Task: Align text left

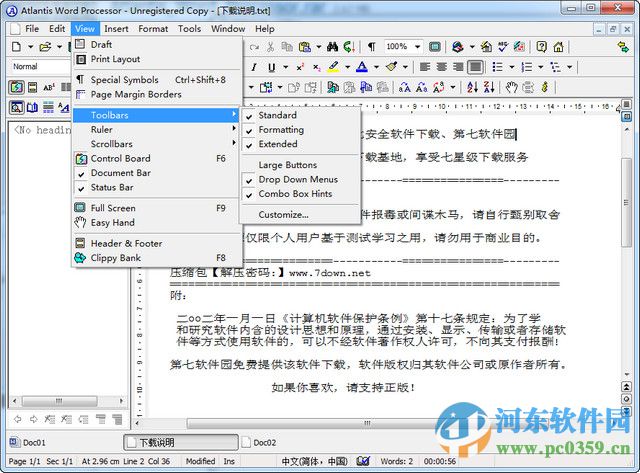Action: 425,67
